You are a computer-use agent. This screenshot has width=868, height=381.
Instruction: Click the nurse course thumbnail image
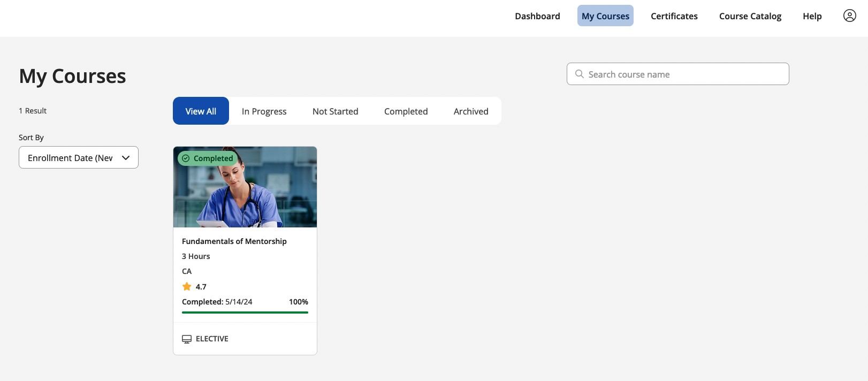tap(245, 187)
